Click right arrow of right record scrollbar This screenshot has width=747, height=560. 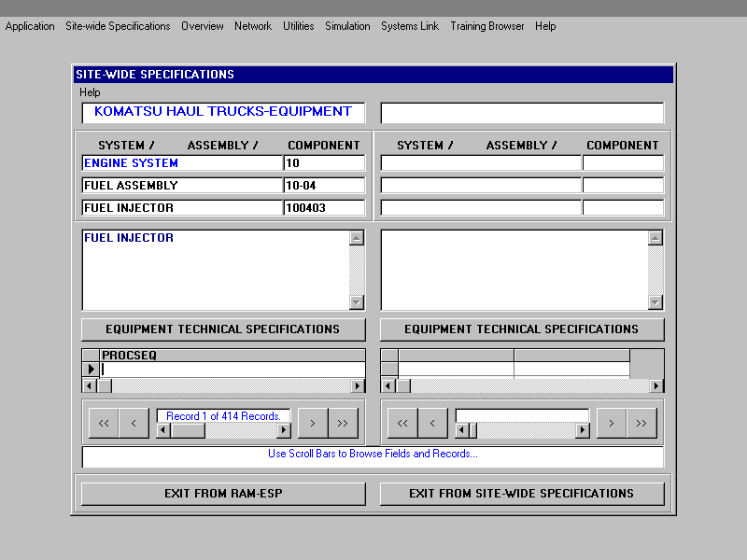582,430
